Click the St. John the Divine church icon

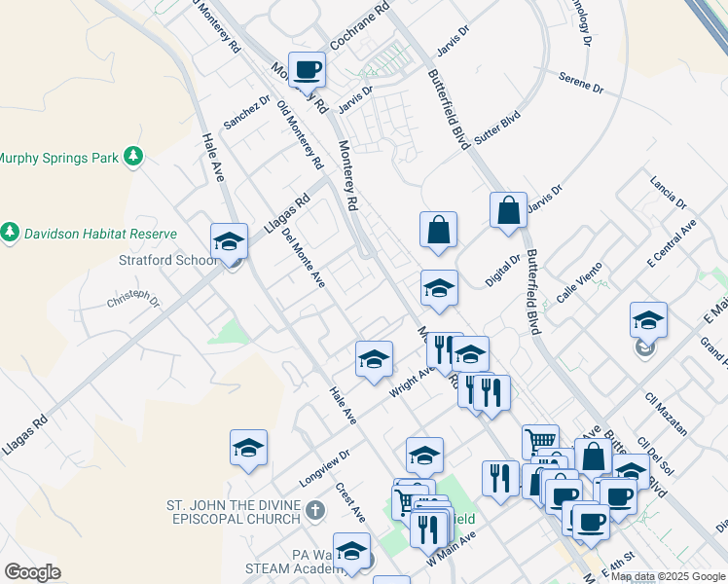point(314,511)
